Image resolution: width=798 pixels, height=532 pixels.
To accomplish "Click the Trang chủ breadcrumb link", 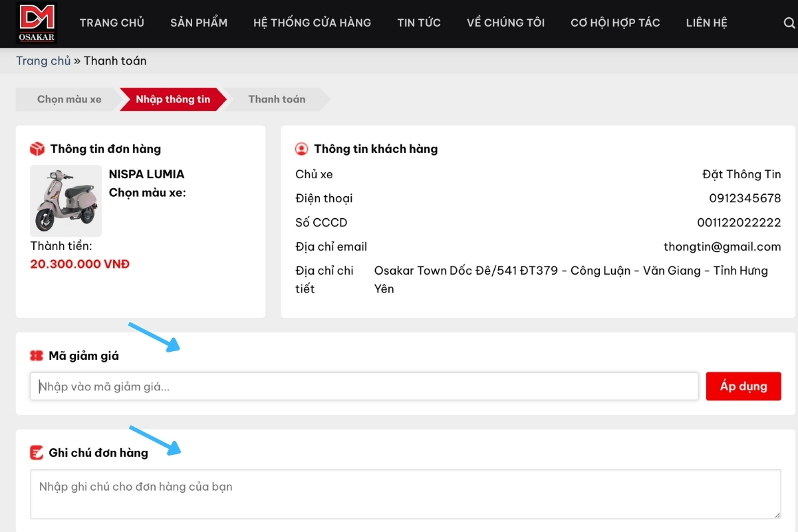I will tap(43, 61).
